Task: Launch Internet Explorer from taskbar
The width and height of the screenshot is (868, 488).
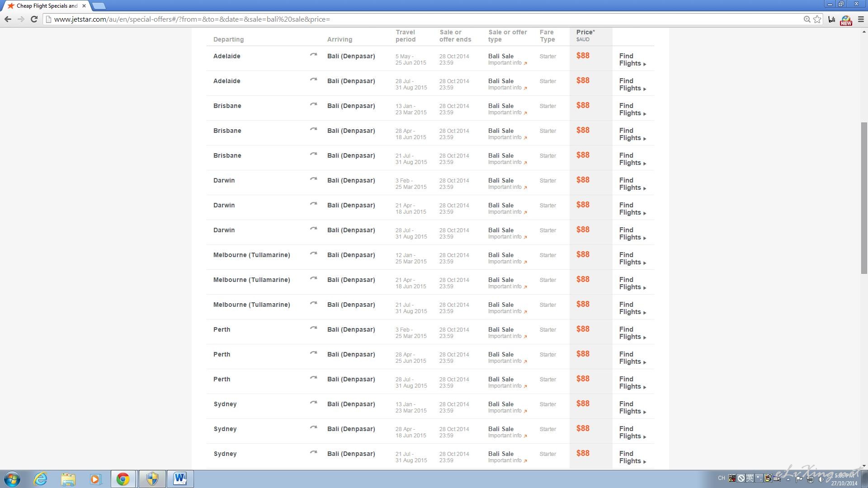Action: point(41,479)
